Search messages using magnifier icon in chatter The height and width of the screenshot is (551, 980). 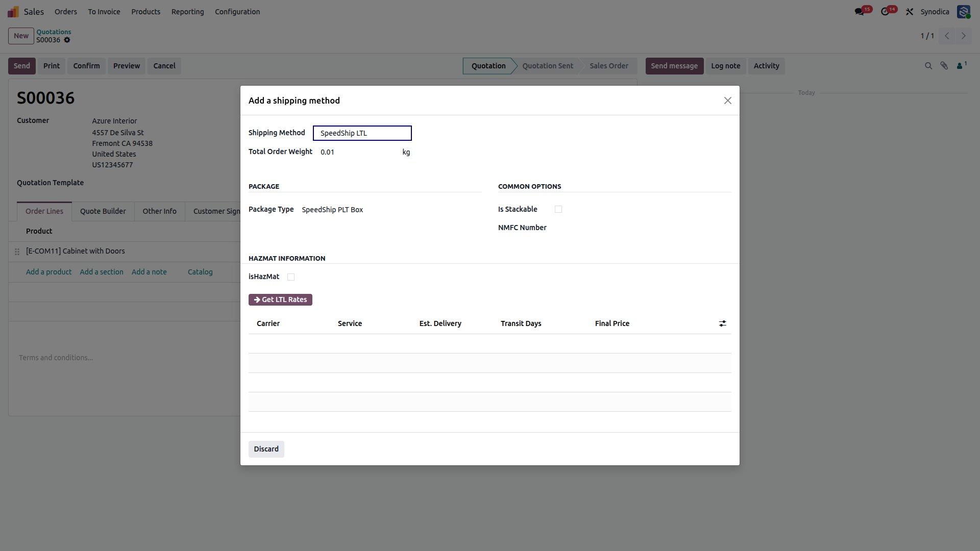928,66
